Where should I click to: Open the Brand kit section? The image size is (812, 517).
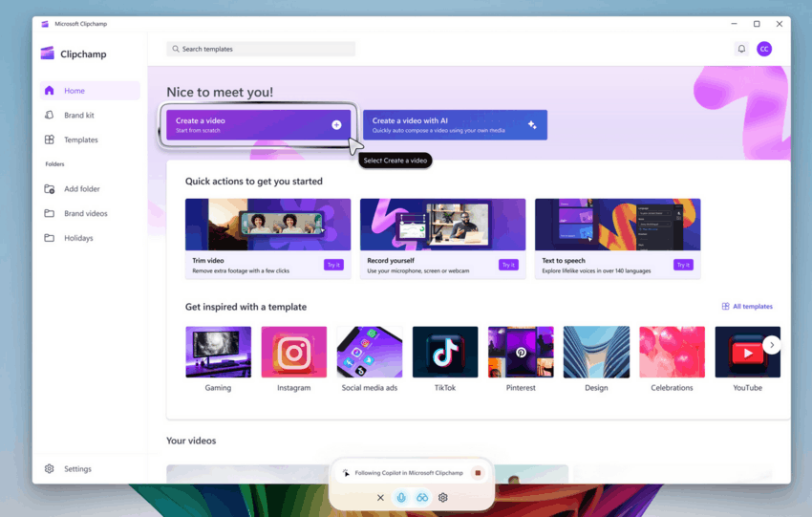90,115
